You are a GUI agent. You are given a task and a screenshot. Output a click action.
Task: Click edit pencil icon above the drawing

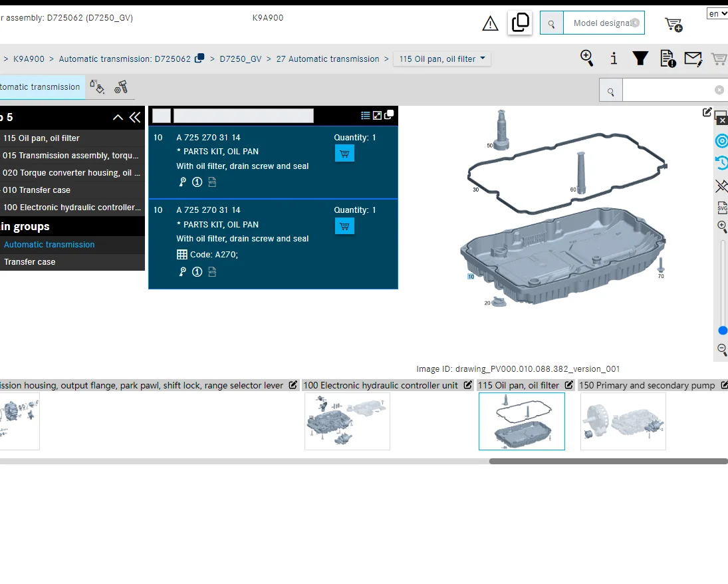coord(707,112)
